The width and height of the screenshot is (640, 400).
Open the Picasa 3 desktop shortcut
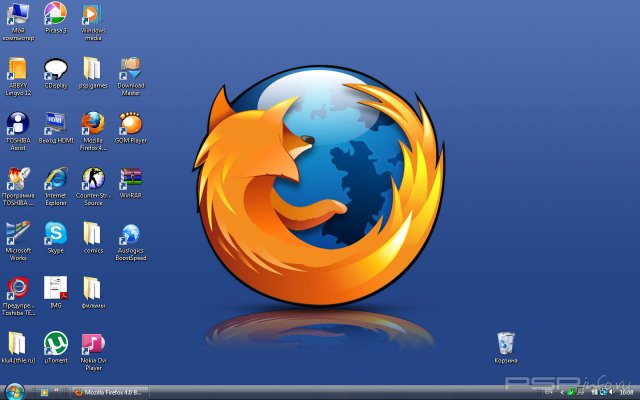coord(56,14)
